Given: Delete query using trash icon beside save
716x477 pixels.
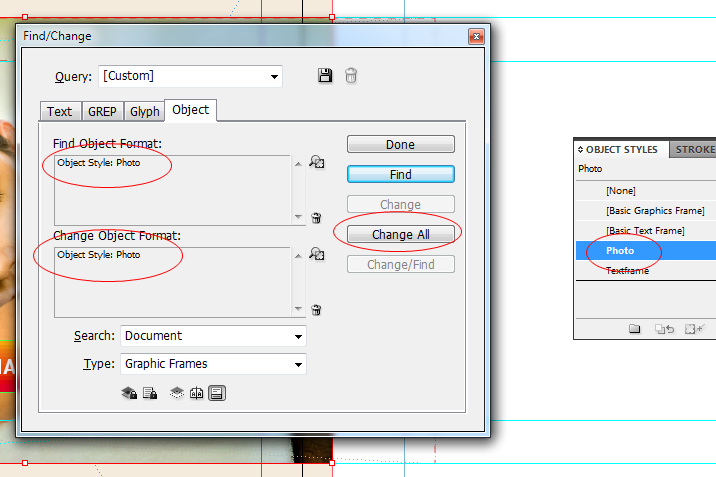Looking at the screenshot, I should (x=351, y=75).
